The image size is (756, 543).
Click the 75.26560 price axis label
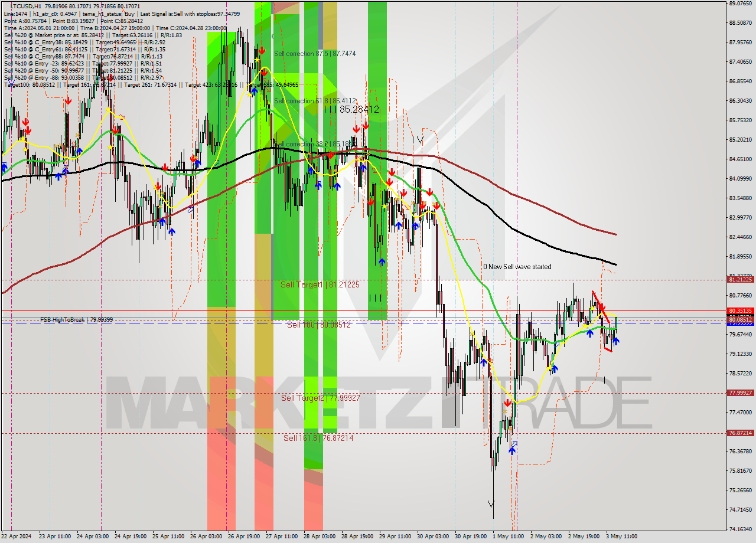point(740,490)
